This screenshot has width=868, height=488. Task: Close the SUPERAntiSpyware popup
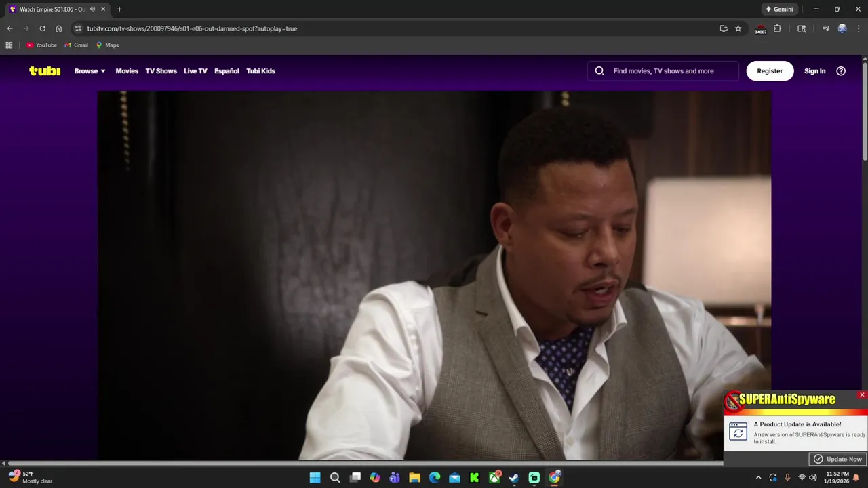(x=862, y=394)
